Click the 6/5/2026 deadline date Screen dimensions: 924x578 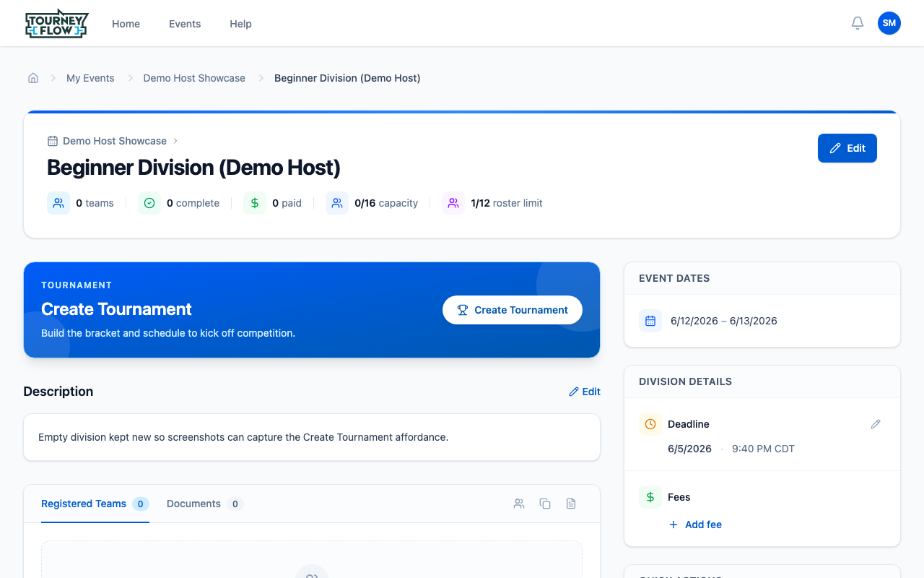tap(689, 449)
